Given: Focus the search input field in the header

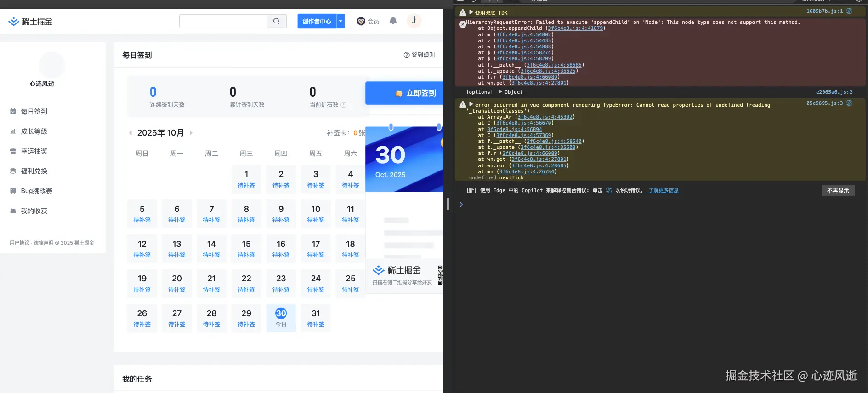Looking at the screenshot, I should coord(223,21).
